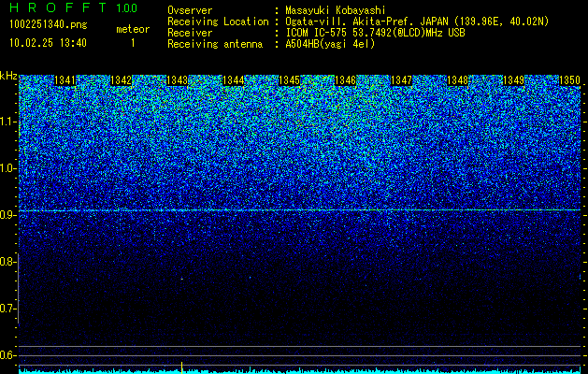
Task: Click the yellow meteor spike in bottom amplitude strip
Action: point(182,367)
